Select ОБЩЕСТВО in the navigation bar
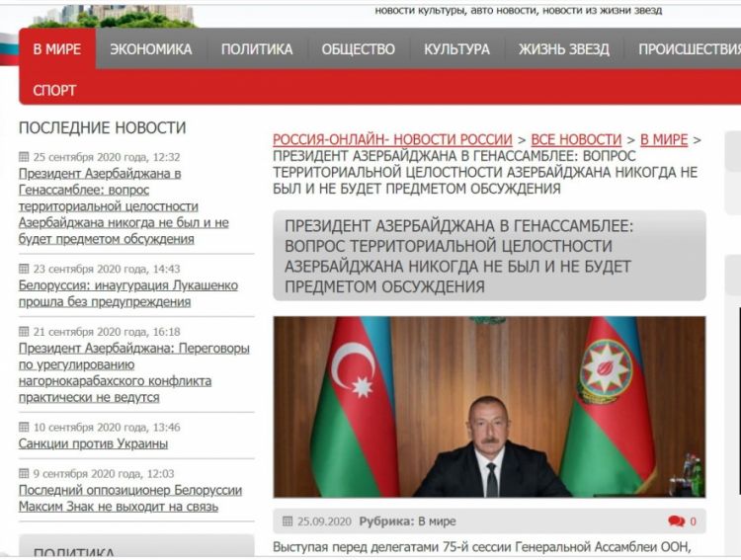 coord(358,49)
